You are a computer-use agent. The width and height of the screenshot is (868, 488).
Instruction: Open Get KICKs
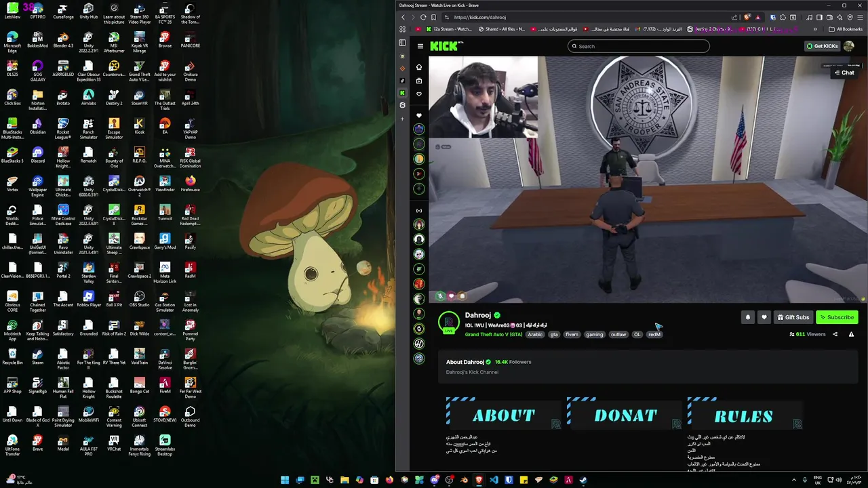(822, 46)
